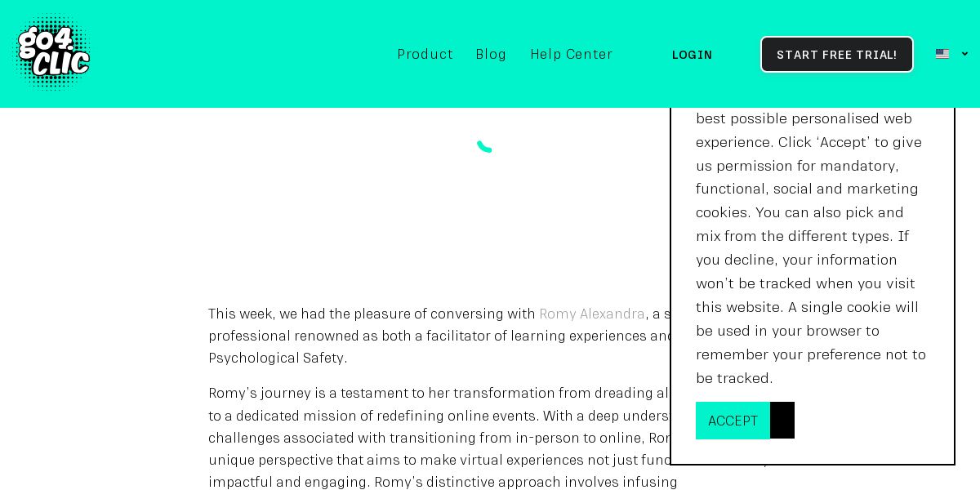Expand the language selector chevron
980x490 pixels.
(964, 54)
